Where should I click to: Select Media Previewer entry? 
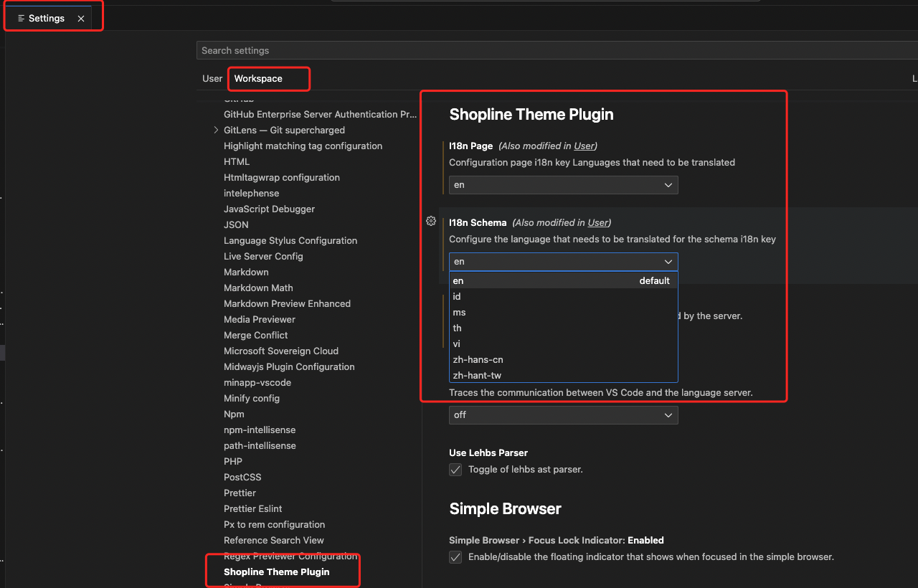point(260,319)
